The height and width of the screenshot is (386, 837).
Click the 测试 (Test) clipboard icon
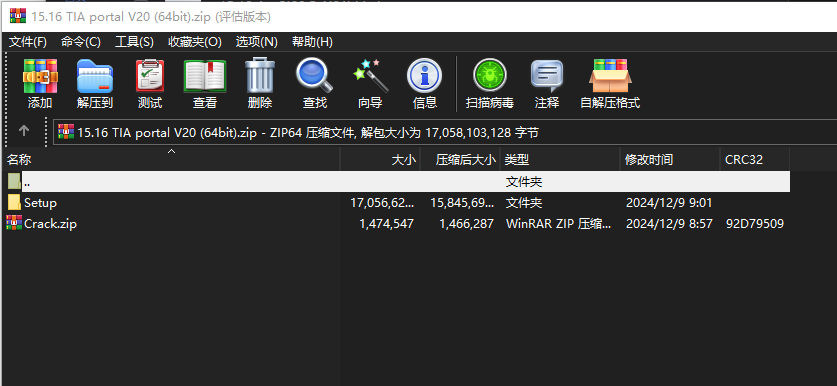pyautogui.click(x=150, y=76)
